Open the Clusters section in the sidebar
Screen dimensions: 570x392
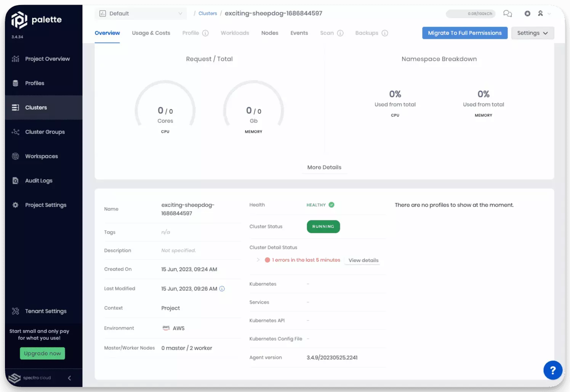pyautogui.click(x=36, y=107)
